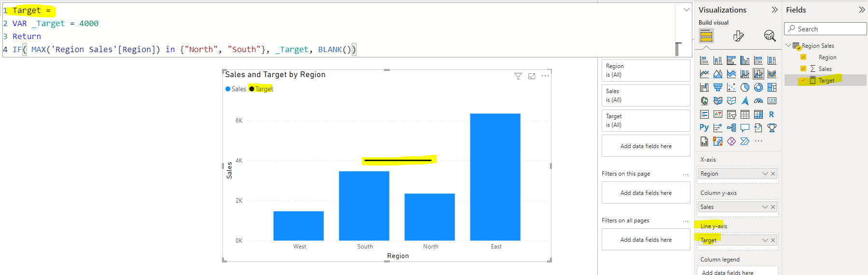Viewport: 868px width, 275px height.
Task: Click the Sales legend item
Action: pos(236,89)
